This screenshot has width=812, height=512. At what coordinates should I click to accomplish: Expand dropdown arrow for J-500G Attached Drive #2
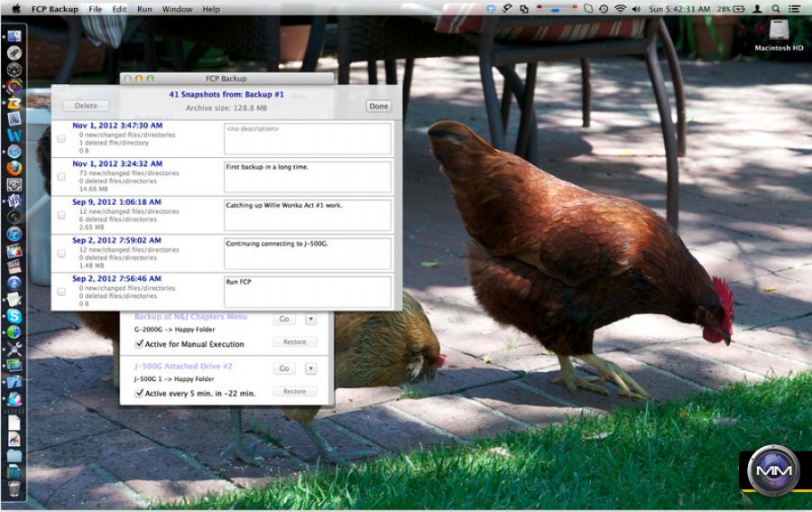310,368
